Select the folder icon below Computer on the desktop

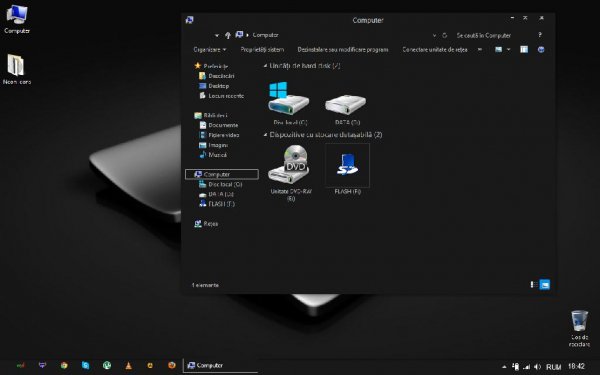tap(16, 69)
